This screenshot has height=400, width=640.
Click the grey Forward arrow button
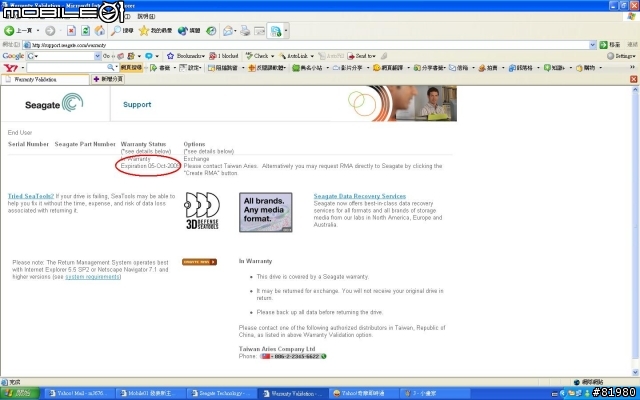click(x=50, y=31)
